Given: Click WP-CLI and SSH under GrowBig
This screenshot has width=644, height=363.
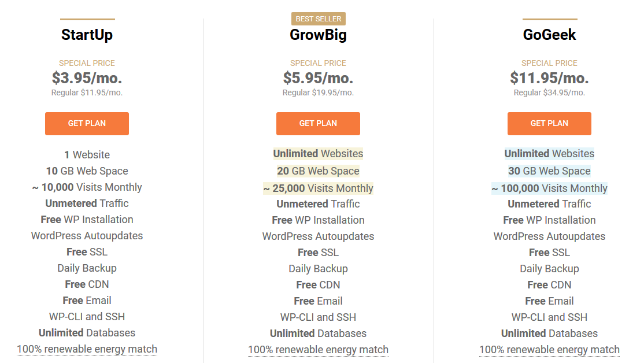Looking at the screenshot, I should (318, 317).
